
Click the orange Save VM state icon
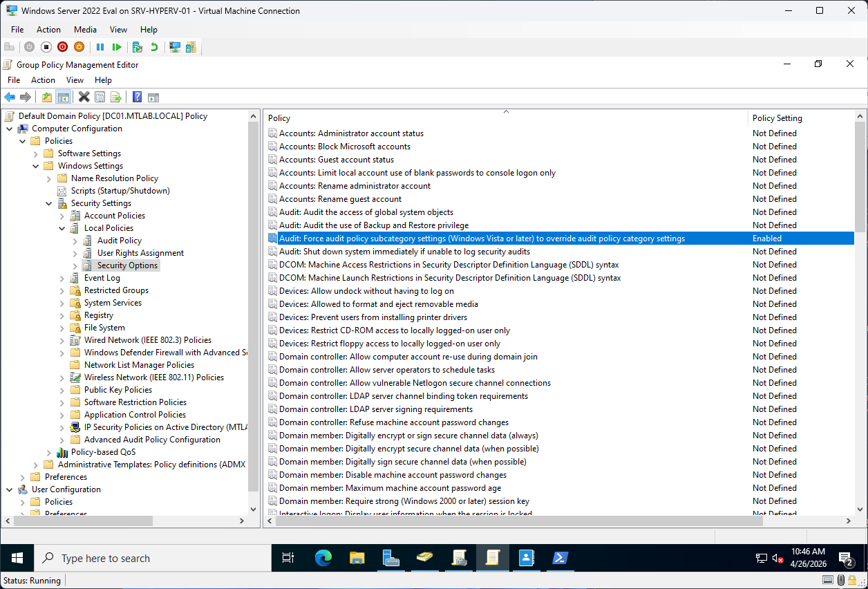click(79, 47)
